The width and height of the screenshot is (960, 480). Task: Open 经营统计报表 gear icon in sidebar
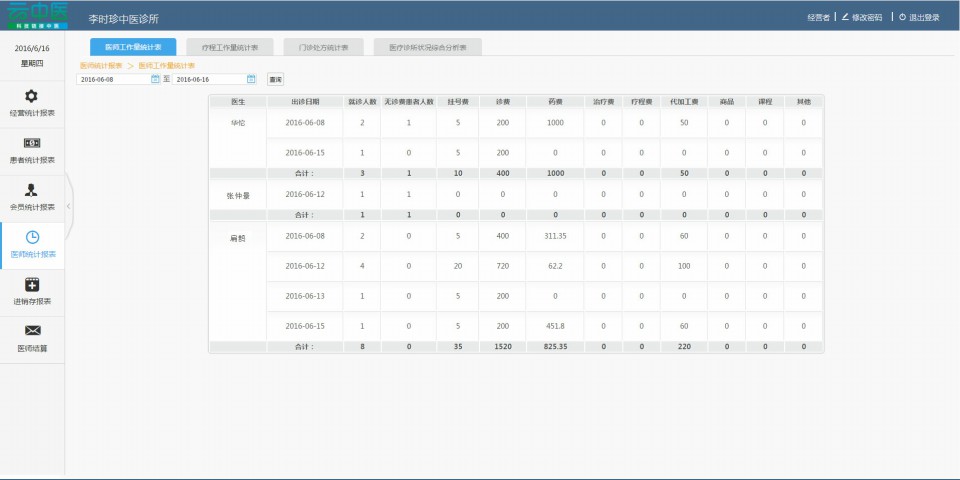pos(32,96)
